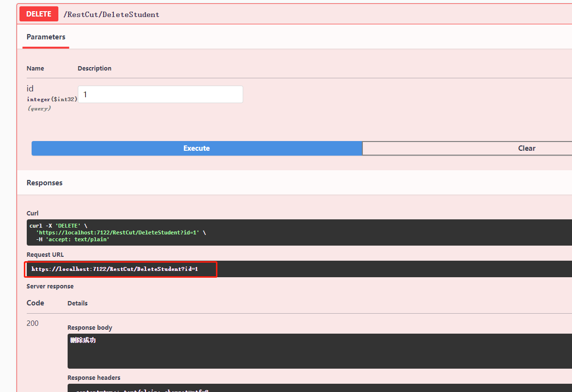Click the curl command code block

pos(292,232)
